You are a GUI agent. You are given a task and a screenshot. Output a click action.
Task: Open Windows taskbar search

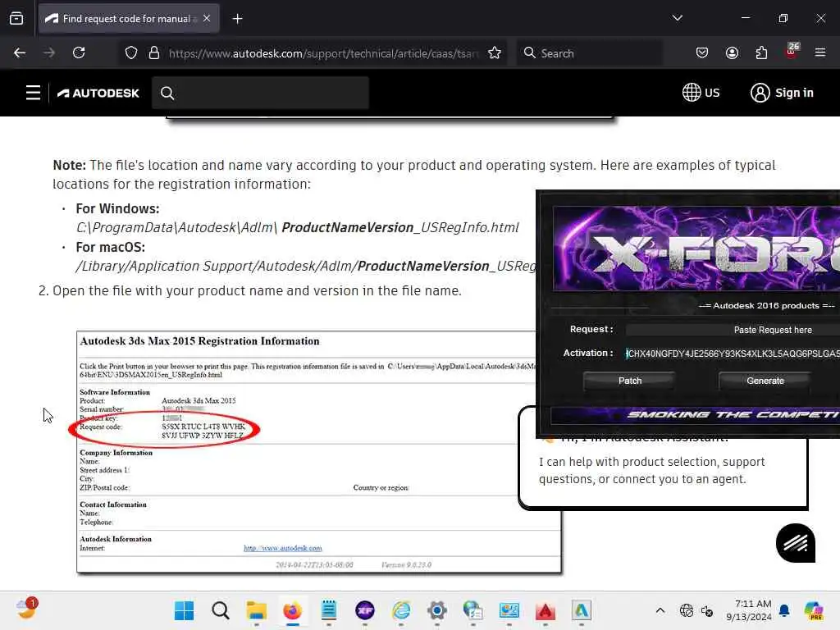220,610
